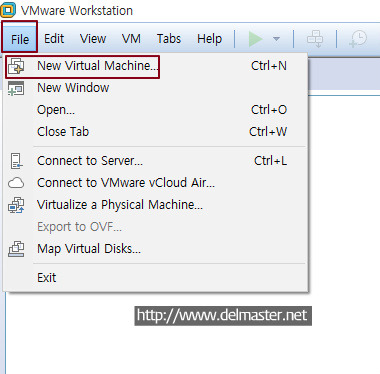Click the vCloud Air cloud icon
Viewport: 380px width, 374px height.
16,183
